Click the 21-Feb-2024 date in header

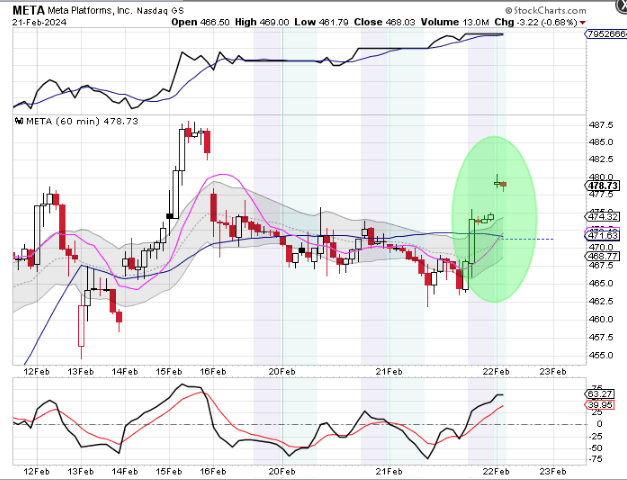[x=36, y=20]
